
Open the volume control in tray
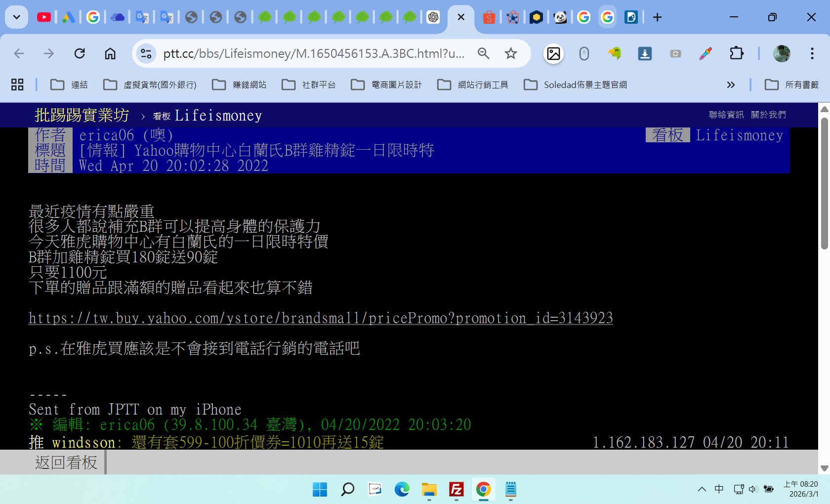[x=753, y=489]
